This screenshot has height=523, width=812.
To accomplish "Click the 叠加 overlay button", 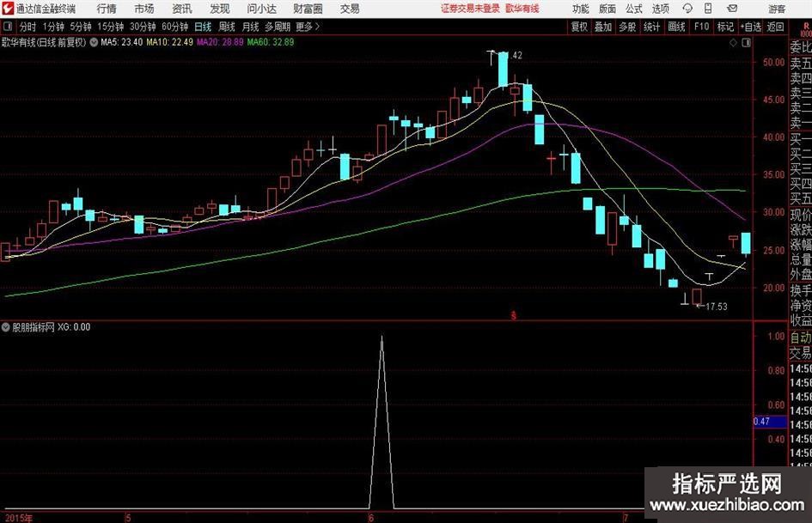I will pyautogui.click(x=603, y=27).
